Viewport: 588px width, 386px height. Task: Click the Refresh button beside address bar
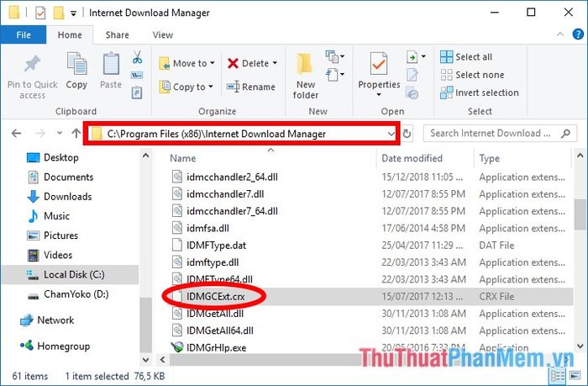407,134
